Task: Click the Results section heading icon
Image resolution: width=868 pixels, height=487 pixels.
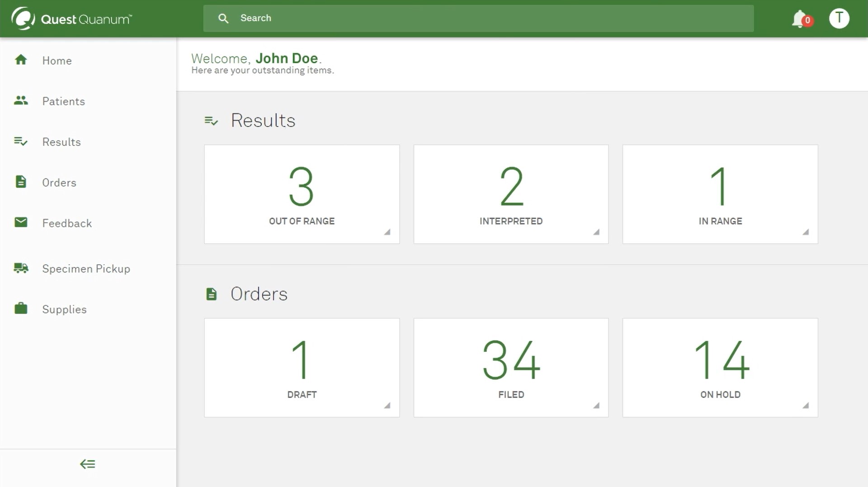Action: tap(211, 121)
